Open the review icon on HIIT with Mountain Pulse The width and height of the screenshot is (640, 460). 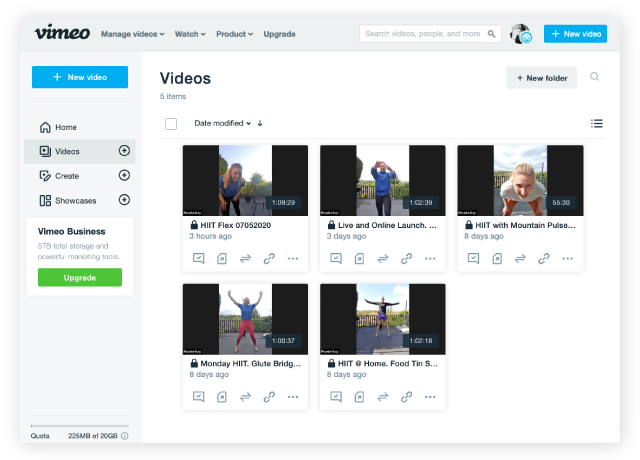[473, 258]
